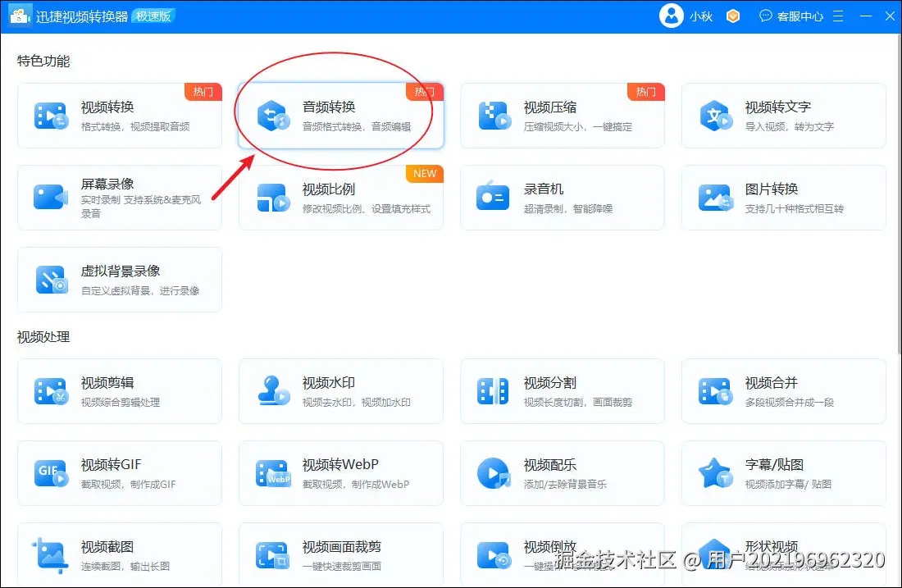Viewport: 902px width, 588px height.
Task: Click the 视频水印 stamp icon
Action: pyautogui.click(x=273, y=390)
